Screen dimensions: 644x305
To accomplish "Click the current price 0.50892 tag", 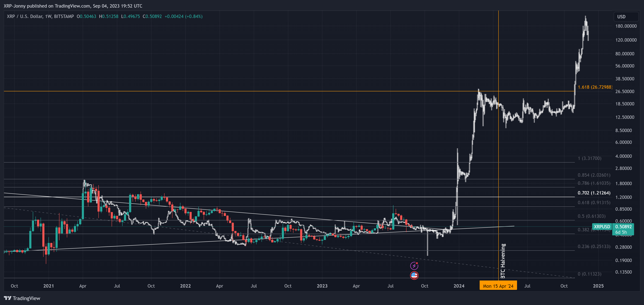I will click(623, 227).
